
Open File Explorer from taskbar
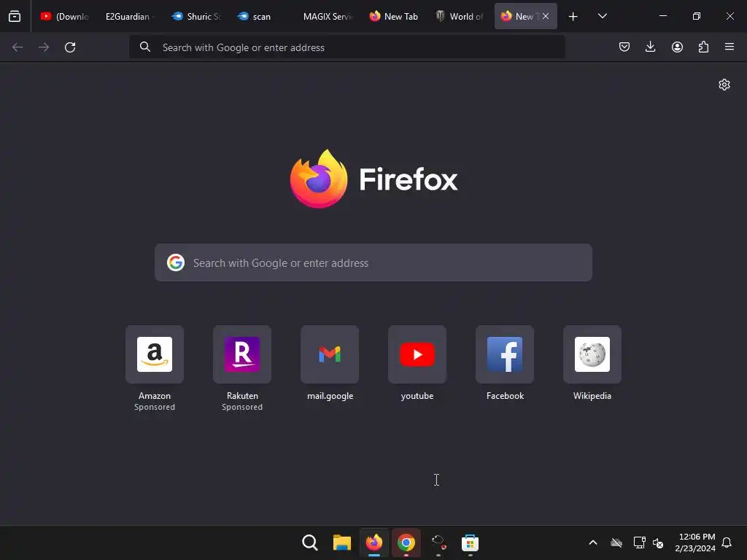[x=341, y=542]
